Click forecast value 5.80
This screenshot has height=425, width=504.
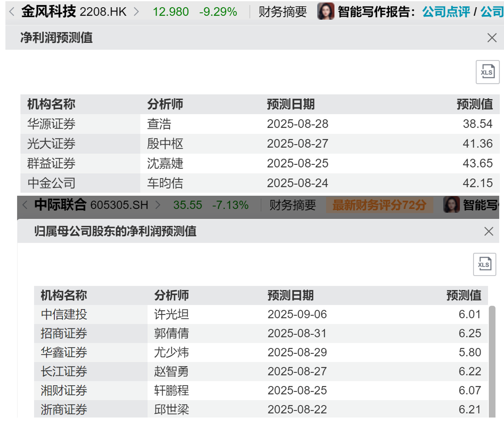[x=470, y=352]
